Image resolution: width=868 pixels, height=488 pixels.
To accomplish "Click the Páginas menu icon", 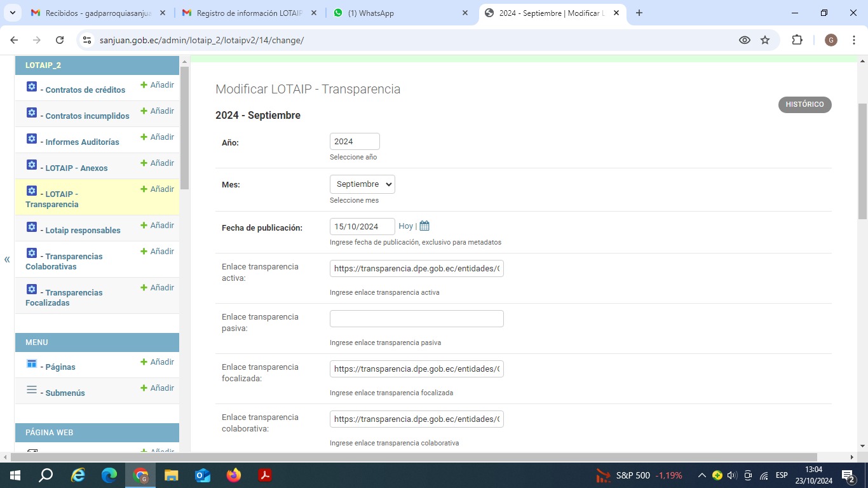I will pos(32,364).
